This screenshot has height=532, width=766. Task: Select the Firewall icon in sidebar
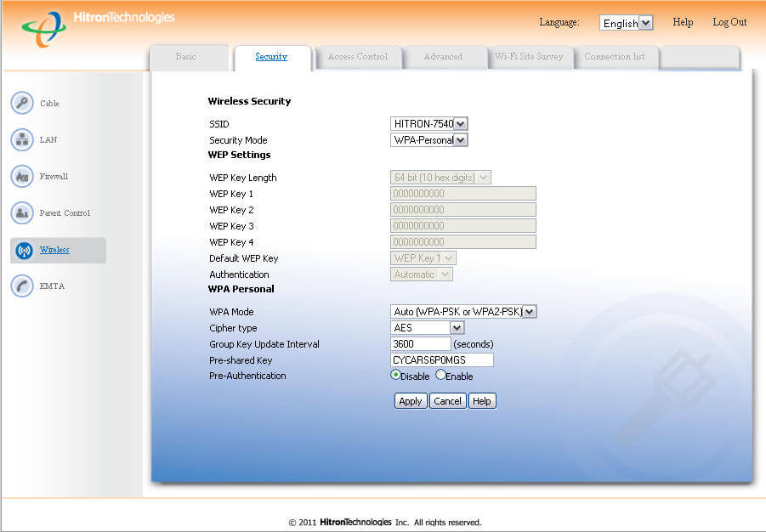pos(22,176)
